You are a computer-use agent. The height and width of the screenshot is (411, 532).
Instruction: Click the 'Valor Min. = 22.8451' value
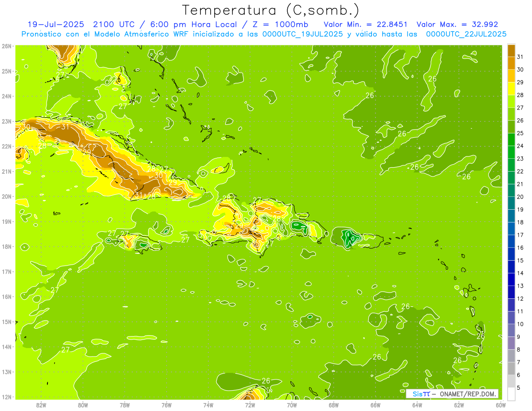point(366,24)
